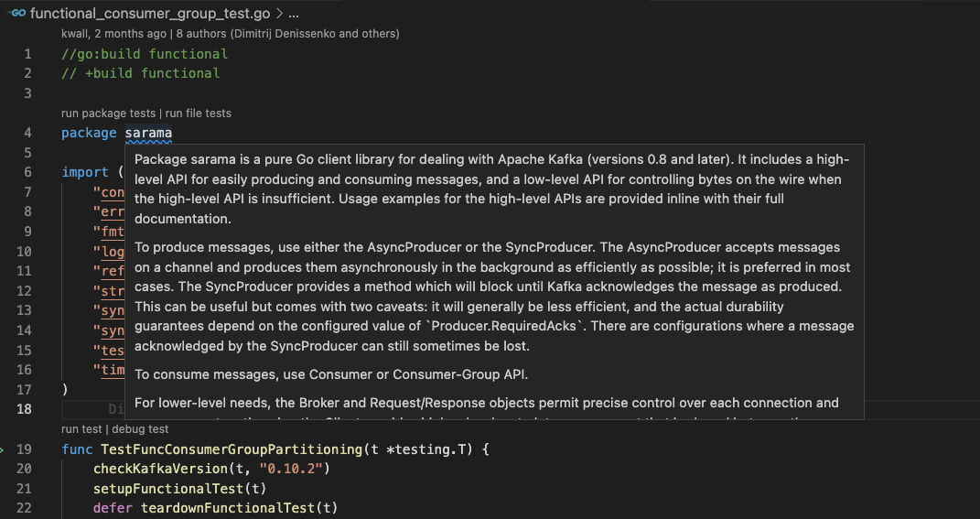Click the Go file icon in breadcrumb
Screen dimensions: 980x519
[16, 13]
